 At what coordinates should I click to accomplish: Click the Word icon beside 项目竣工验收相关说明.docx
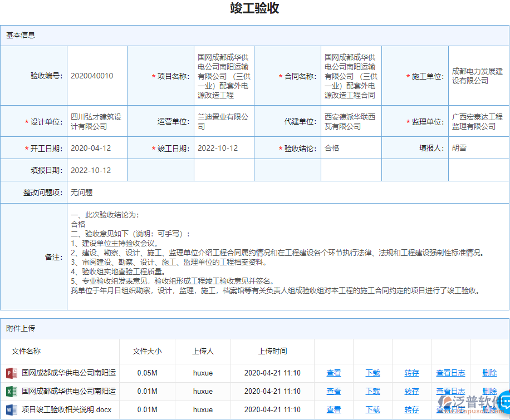click(10, 409)
